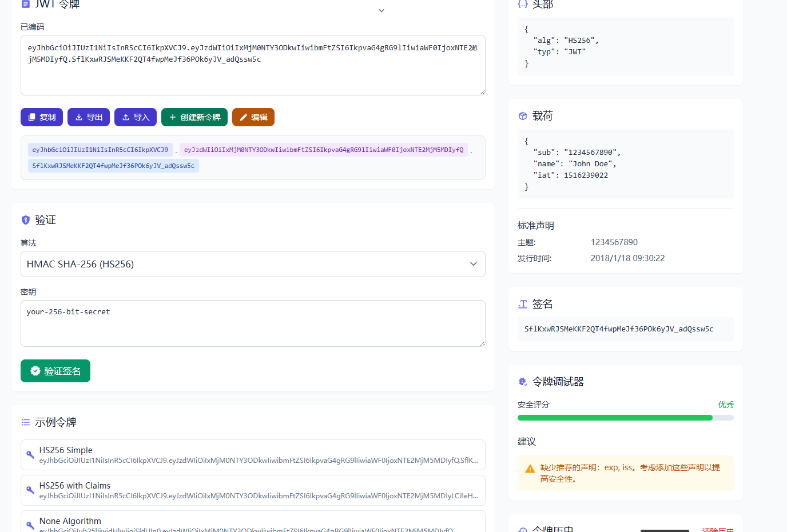Screen dimensions: 787x532
Task: Click the copy icon on 复制 button
Action: click(32, 117)
